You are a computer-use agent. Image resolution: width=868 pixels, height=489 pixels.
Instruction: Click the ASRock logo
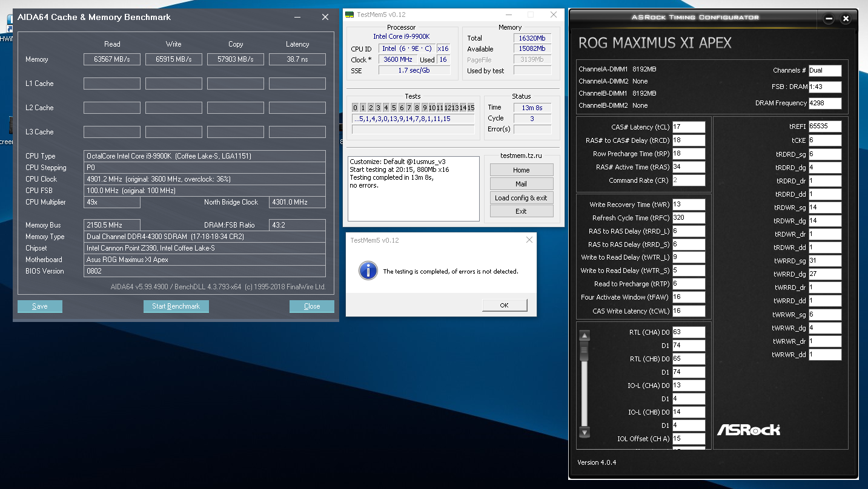pyautogui.click(x=749, y=430)
